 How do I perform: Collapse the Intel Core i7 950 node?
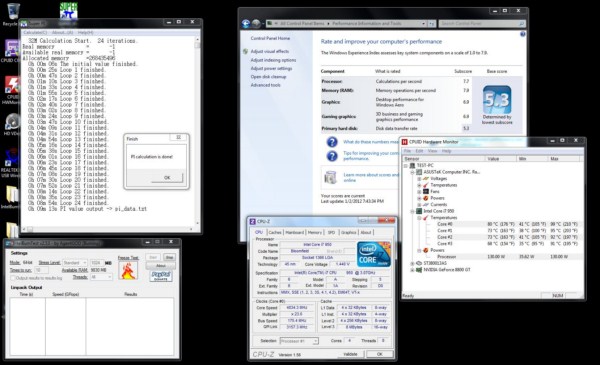(x=412, y=211)
